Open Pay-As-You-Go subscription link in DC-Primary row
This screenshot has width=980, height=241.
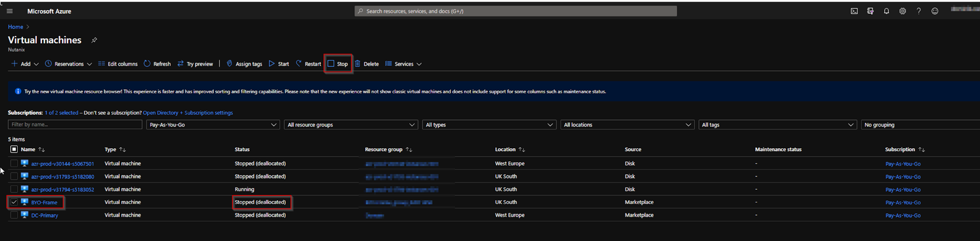903,216
